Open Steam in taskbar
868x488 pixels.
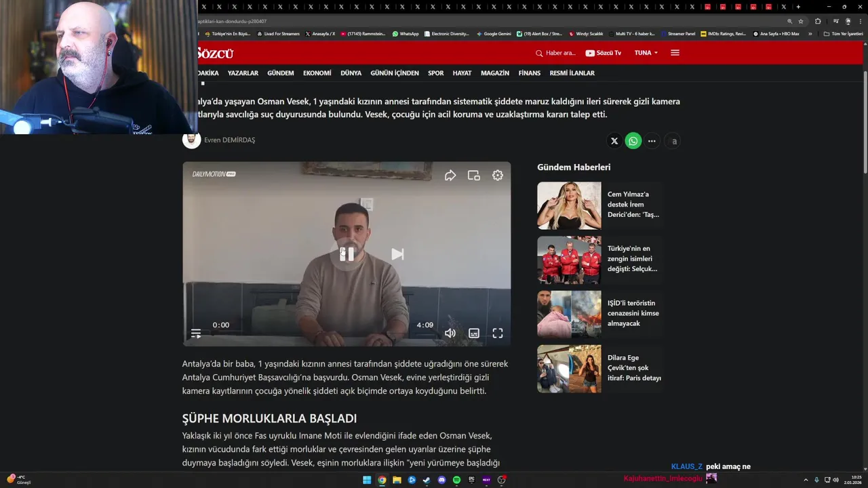(x=427, y=480)
